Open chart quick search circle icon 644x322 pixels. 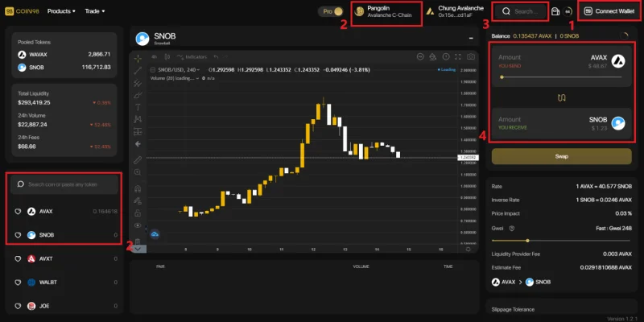click(x=420, y=56)
